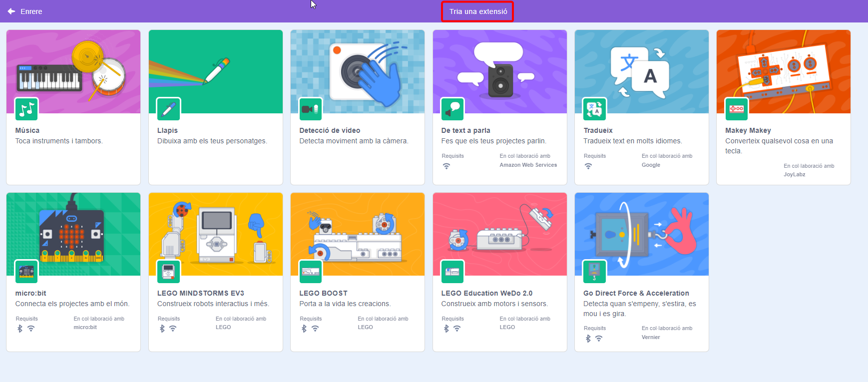This screenshot has height=382, width=868.
Task: Click the Enrere back arrow icon
Action: tap(11, 11)
